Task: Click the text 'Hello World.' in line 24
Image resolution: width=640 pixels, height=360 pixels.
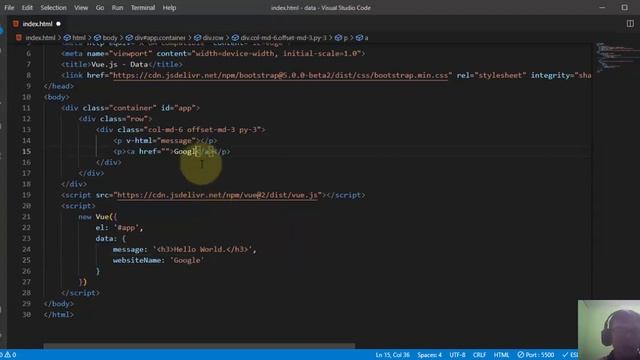Action: pos(200,249)
